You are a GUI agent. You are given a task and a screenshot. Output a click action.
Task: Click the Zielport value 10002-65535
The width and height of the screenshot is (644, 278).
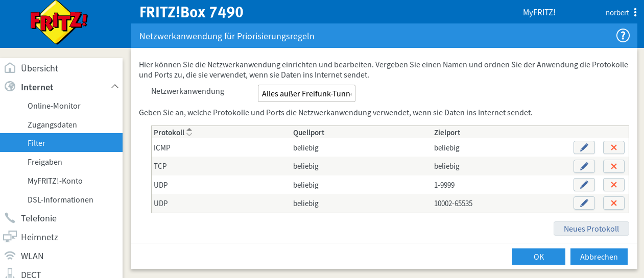pyautogui.click(x=453, y=203)
